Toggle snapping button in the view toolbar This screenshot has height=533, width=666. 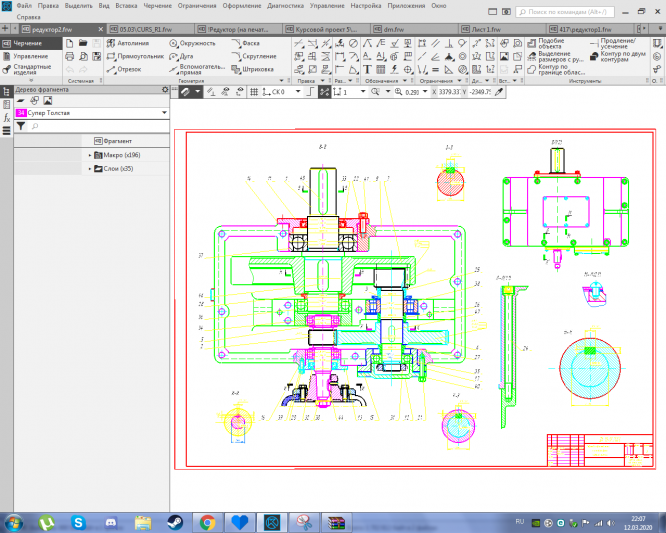[185, 91]
